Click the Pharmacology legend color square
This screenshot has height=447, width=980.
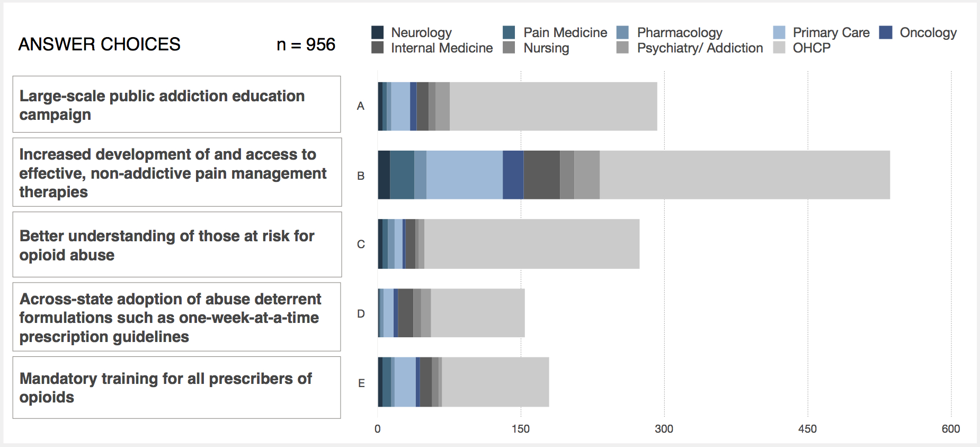[x=622, y=32]
